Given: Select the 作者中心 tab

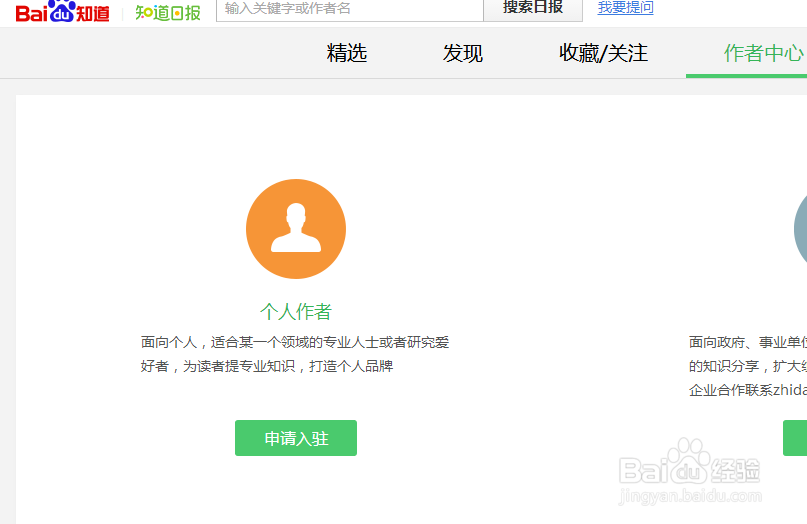Looking at the screenshot, I should click(764, 53).
